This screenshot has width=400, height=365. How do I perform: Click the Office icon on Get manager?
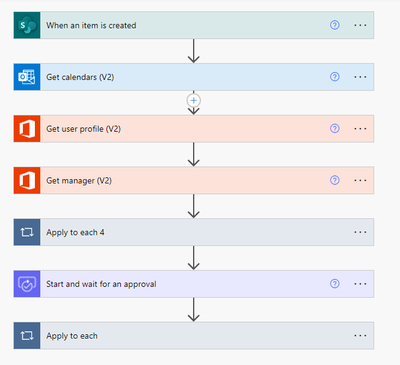point(27,180)
